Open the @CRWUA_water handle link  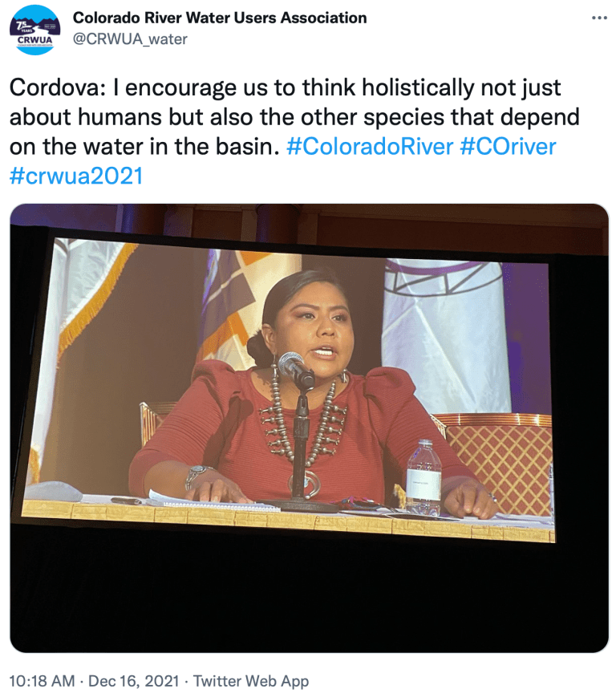(x=130, y=39)
